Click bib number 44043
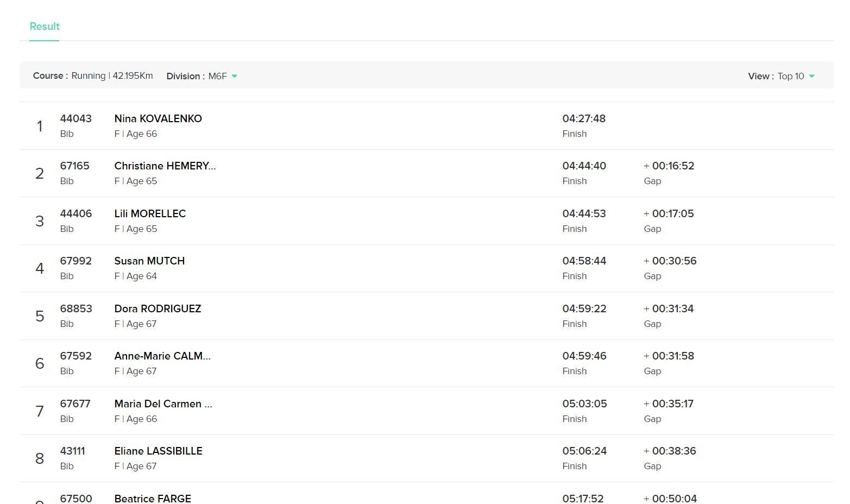This screenshot has height=504, width=850. 75,118
